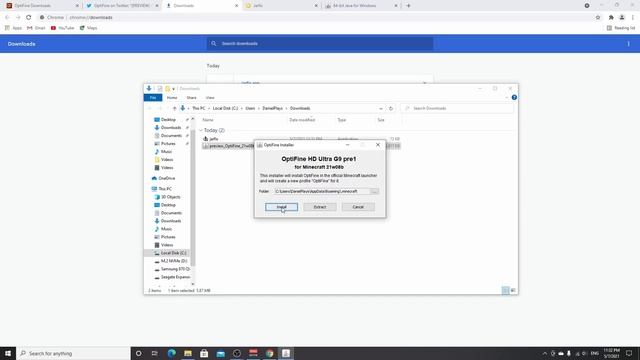Switch to the OptiFine on Twitter Chrome tab
The height and width of the screenshot is (360, 640).
pyautogui.click(x=122, y=6)
